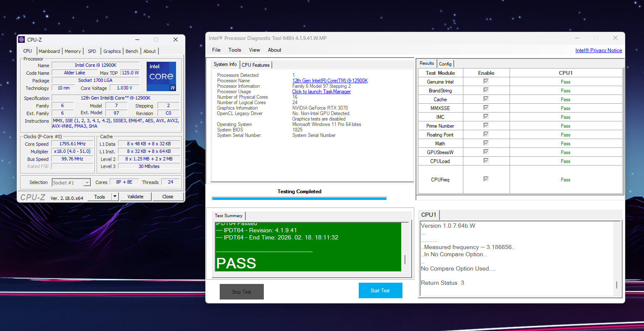
Task: Open the Intel Privacy Notice link
Action: coord(599,50)
